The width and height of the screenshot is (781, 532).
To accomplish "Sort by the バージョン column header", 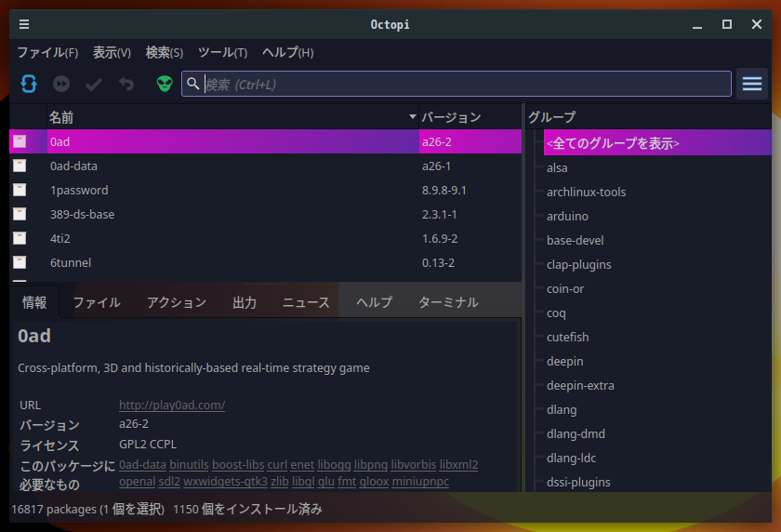I will click(470, 117).
